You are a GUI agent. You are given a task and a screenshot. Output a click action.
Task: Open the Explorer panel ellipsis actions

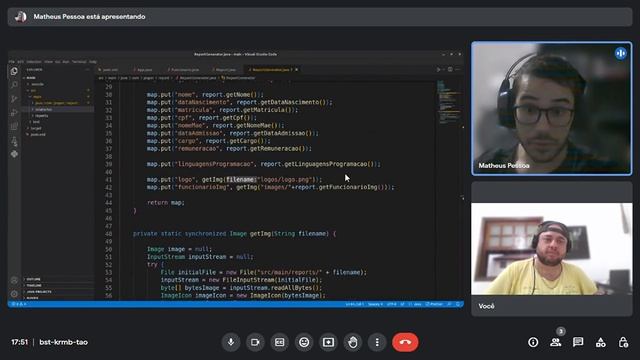click(x=87, y=70)
